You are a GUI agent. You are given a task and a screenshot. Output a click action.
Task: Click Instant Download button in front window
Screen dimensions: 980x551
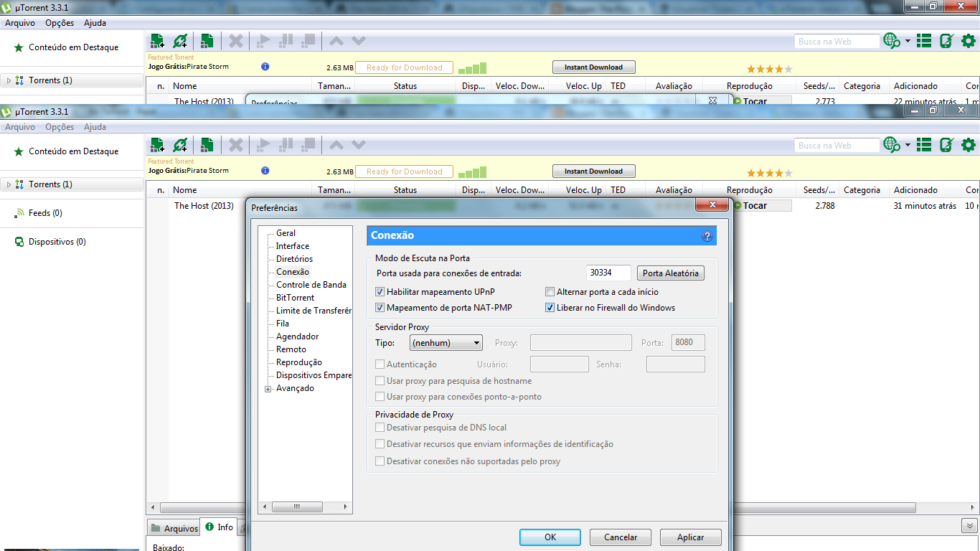pos(593,171)
